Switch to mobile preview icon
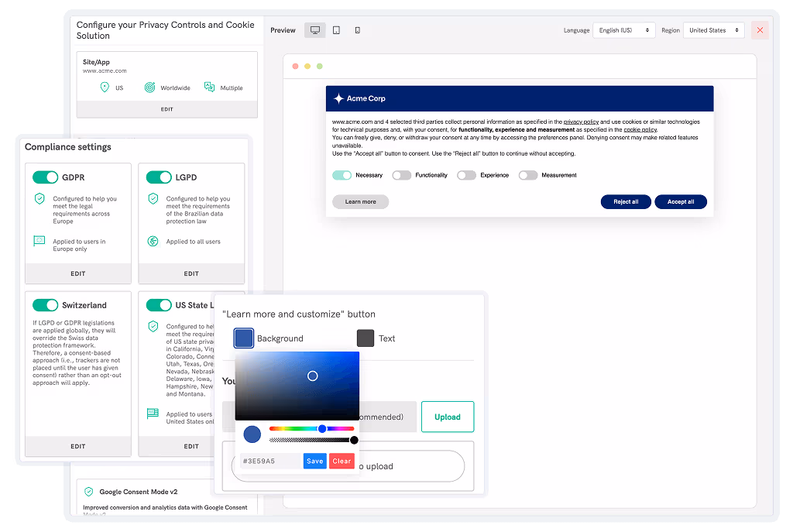 357,30
